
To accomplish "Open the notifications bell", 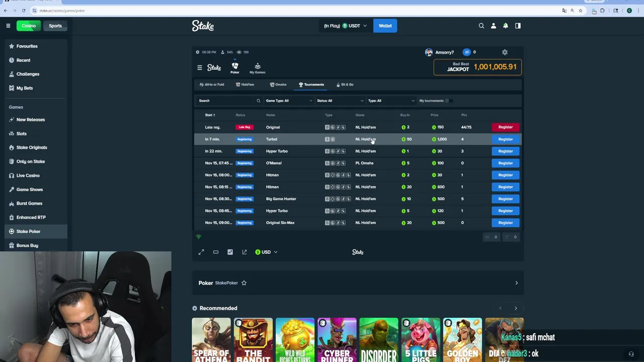I will (x=506, y=26).
